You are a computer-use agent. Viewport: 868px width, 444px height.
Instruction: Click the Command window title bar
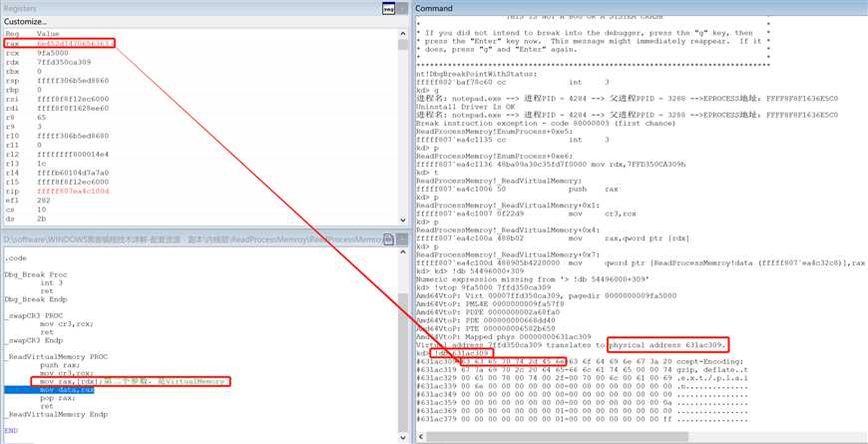tap(640, 8)
